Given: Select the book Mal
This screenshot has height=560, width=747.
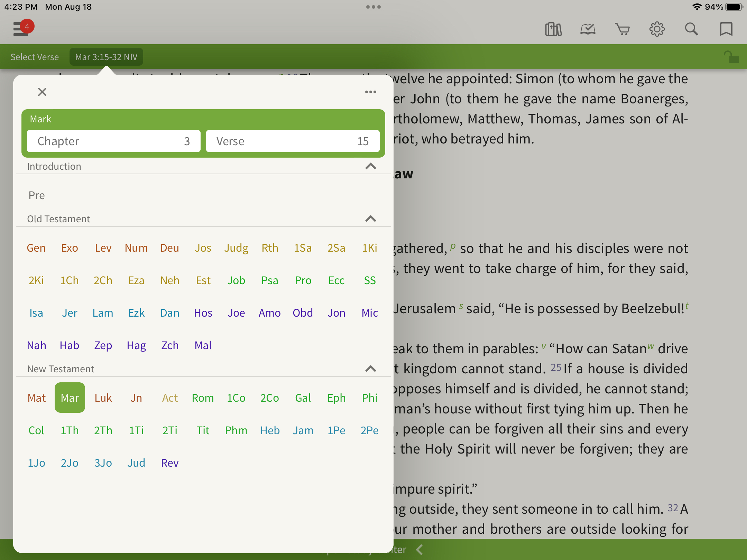Looking at the screenshot, I should pos(203,345).
